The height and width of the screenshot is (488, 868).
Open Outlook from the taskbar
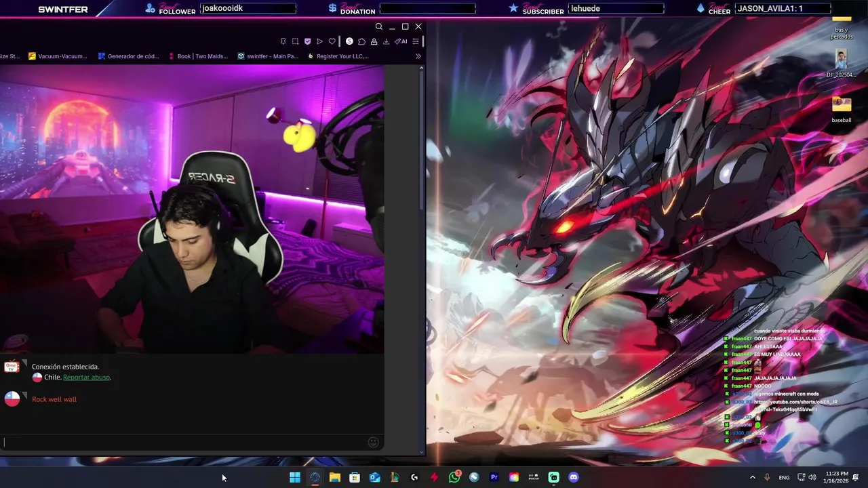[374, 477]
